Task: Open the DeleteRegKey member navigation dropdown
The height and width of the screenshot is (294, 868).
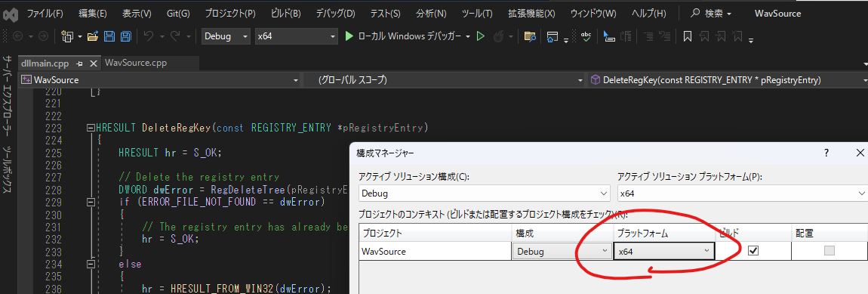Action: 728,80
